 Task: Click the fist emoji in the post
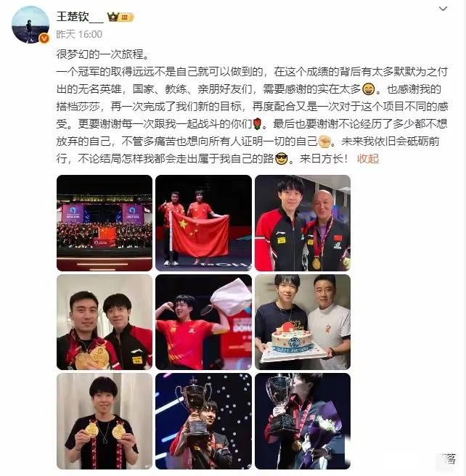324,141
